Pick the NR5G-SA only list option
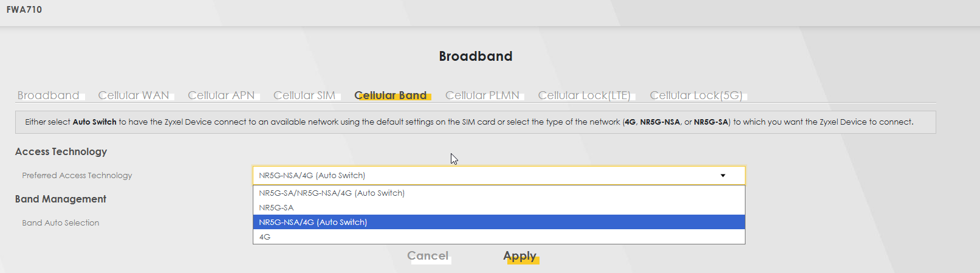Screen dimensions: 980x273 [276, 208]
